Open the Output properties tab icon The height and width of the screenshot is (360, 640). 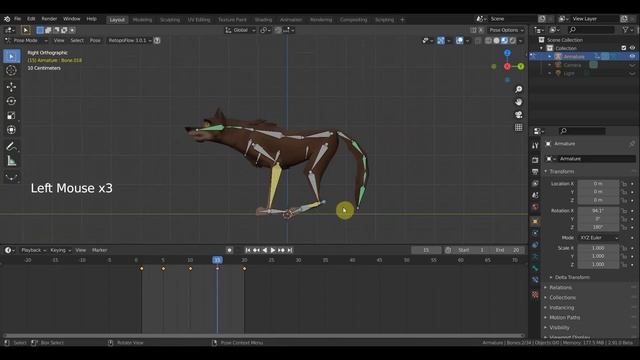pos(535,172)
